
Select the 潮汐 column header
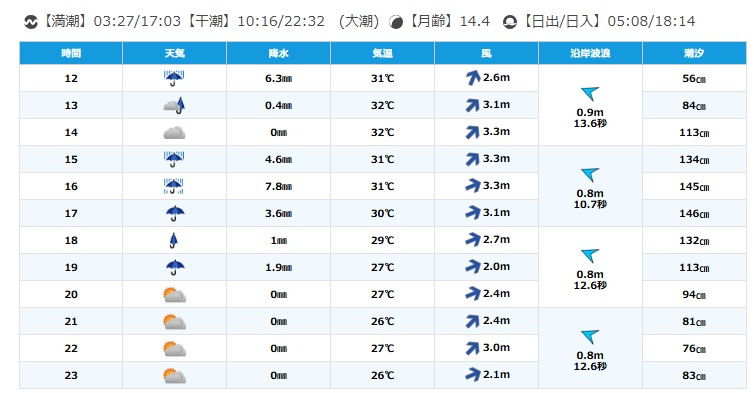click(694, 53)
